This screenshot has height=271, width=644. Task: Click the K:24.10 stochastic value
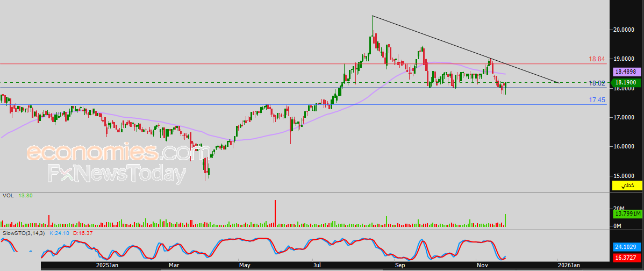[60, 233]
